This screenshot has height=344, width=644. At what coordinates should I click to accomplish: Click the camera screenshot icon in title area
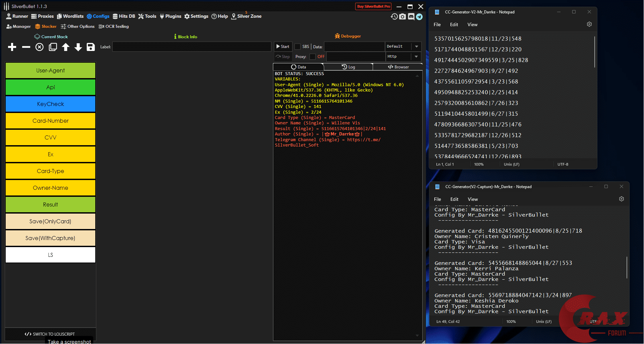point(402,16)
